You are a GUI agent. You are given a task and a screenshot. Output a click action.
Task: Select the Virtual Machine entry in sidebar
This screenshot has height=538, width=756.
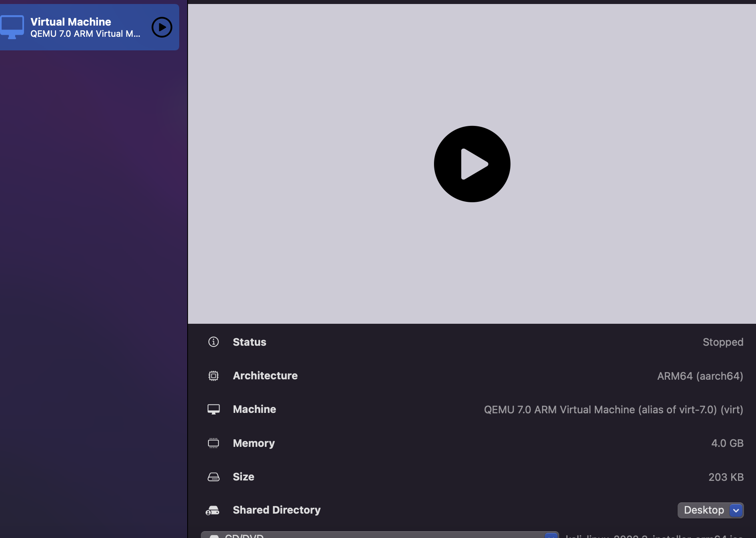(80, 27)
